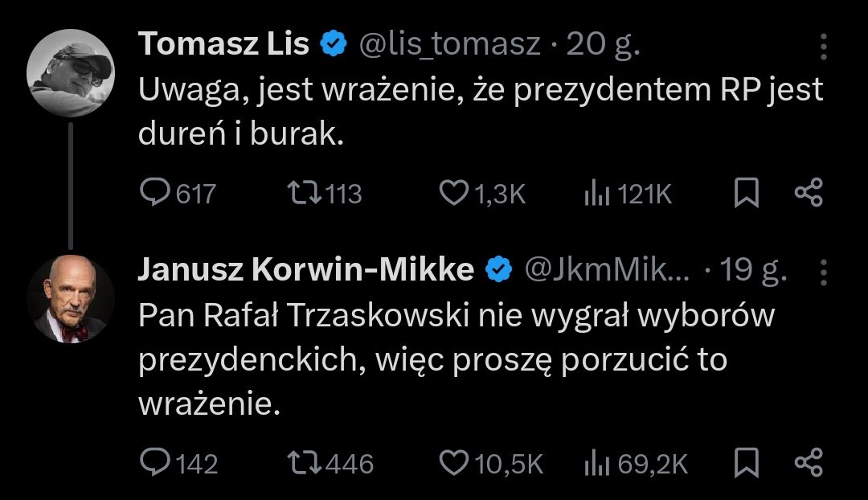Screen dimensions: 868x500
Task: Reply to Tomasz Lis's tweet
Action: click(x=154, y=194)
